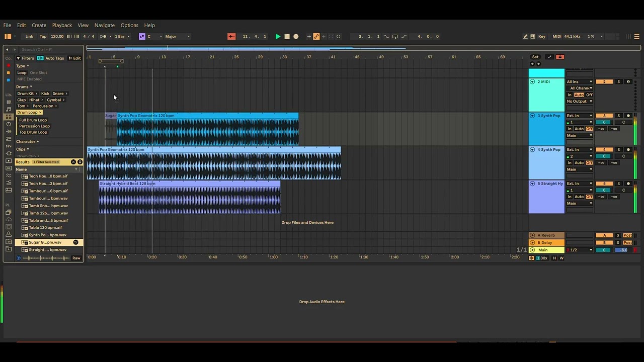Select Tabla 130 bpm.aif in results

45,228
